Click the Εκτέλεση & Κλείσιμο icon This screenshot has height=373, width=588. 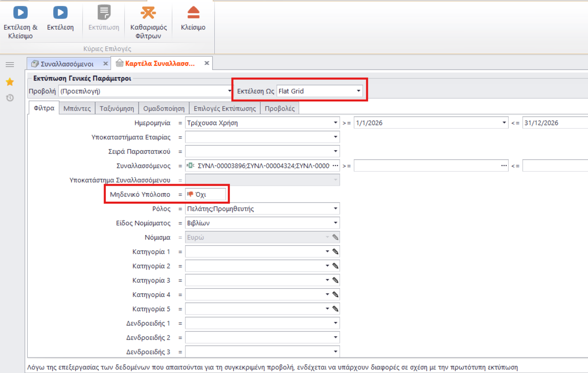click(x=20, y=13)
